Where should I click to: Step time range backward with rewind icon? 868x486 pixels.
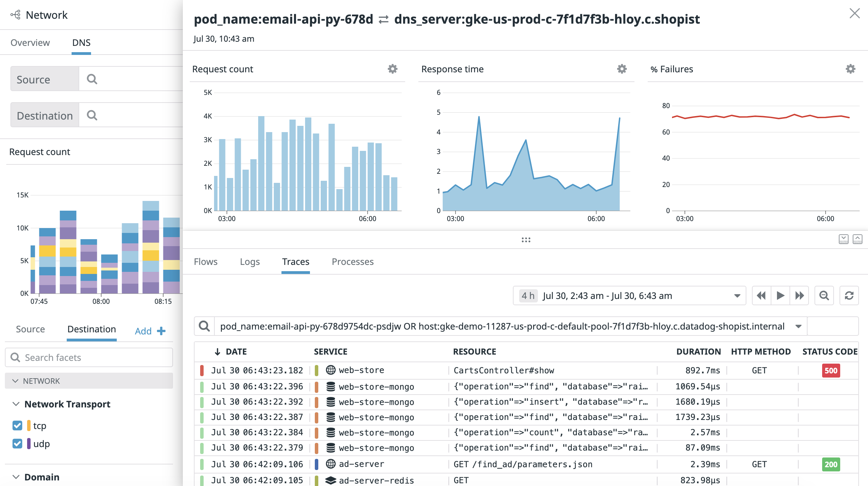(761, 295)
